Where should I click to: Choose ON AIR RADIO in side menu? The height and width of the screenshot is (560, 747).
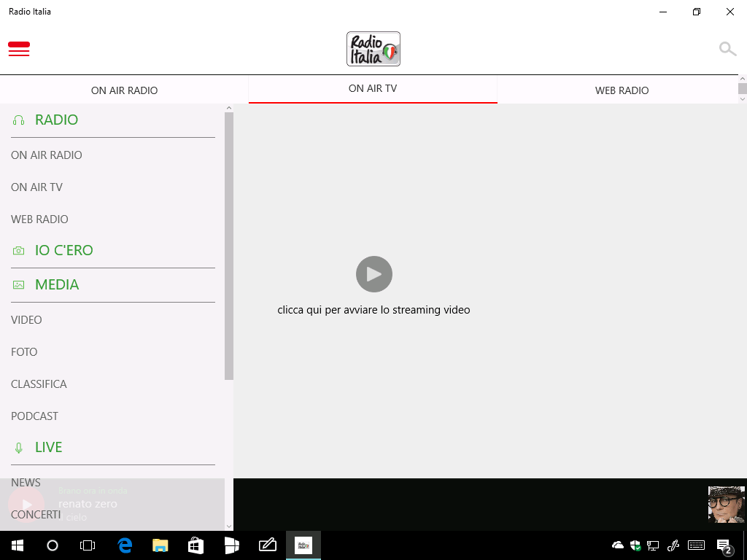tap(47, 155)
